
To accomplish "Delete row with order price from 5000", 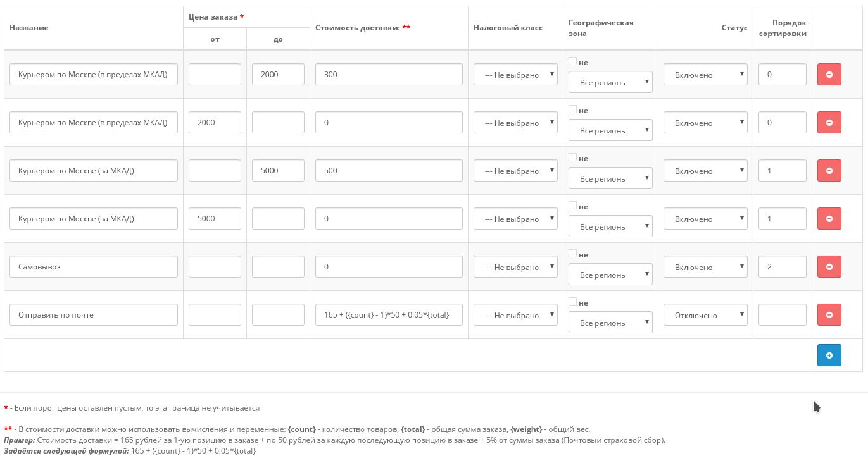I will tap(829, 218).
